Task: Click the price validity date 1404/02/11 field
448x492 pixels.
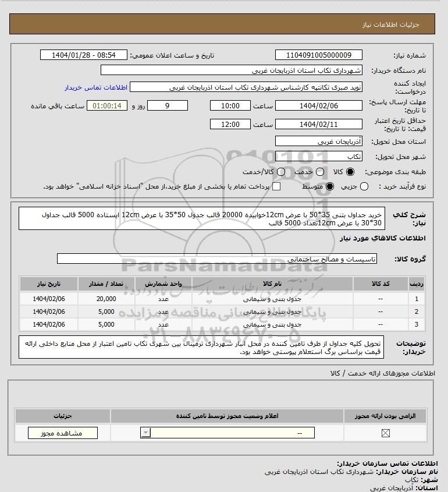Action: 318,124
